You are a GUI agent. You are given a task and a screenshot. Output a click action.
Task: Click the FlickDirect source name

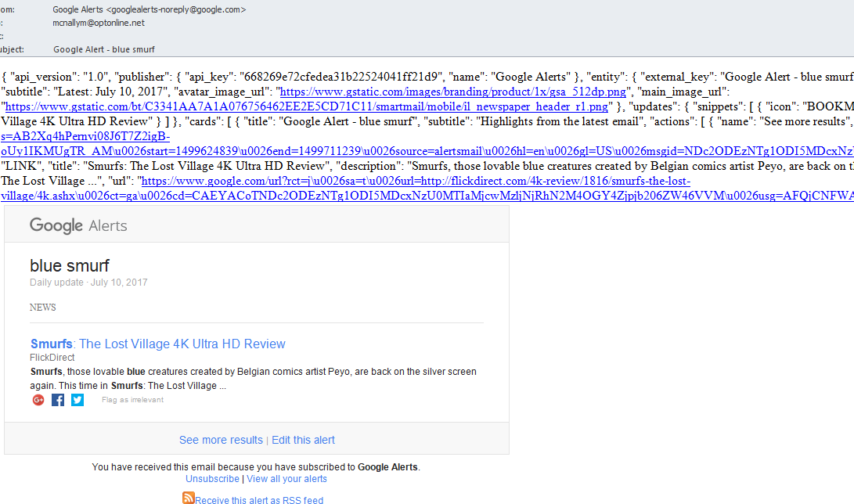pyautogui.click(x=52, y=358)
